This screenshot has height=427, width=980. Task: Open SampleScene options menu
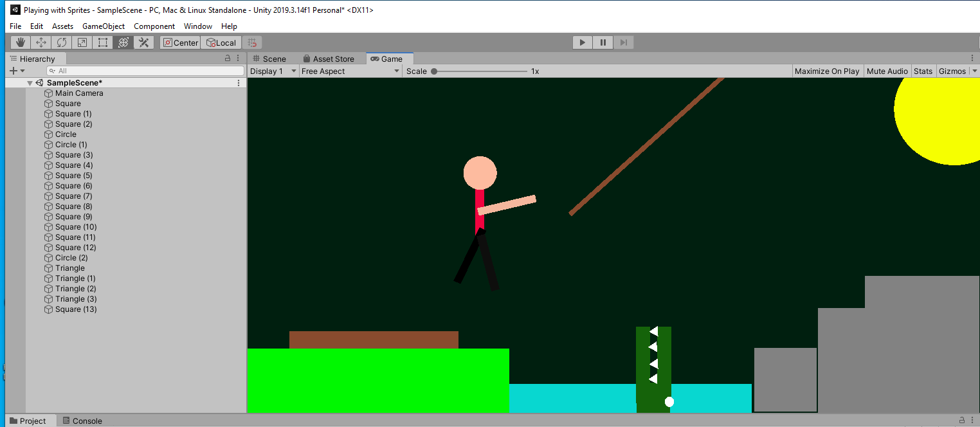point(239,83)
